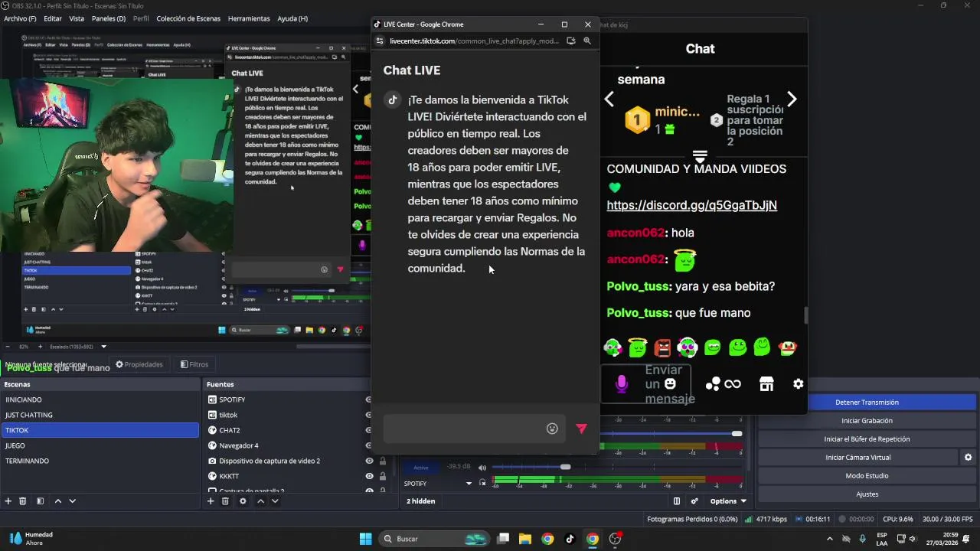
Task: Toggle visibility of SPOTIFY source
Action: pyautogui.click(x=368, y=399)
